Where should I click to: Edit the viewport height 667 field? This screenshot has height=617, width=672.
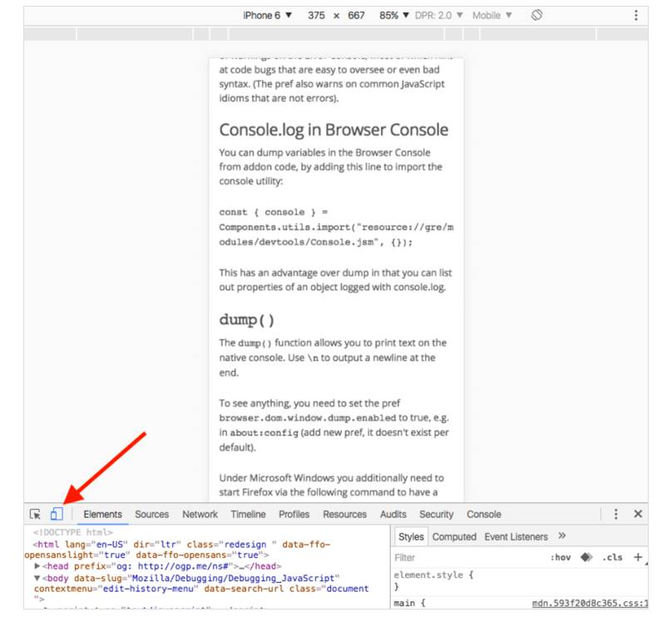[356, 16]
